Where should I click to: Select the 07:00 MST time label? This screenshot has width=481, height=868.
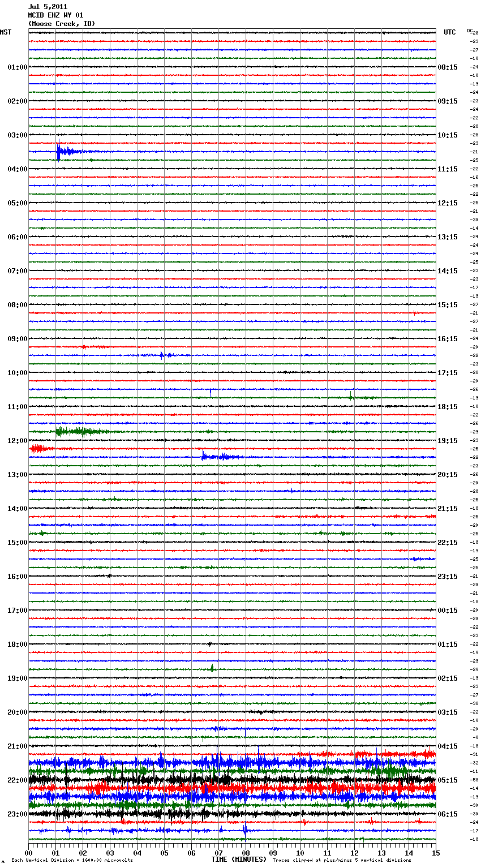tap(18, 271)
